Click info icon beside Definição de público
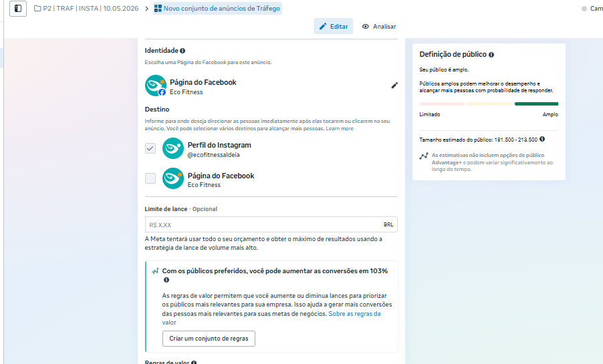This screenshot has width=603, height=364. pyautogui.click(x=491, y=55)
